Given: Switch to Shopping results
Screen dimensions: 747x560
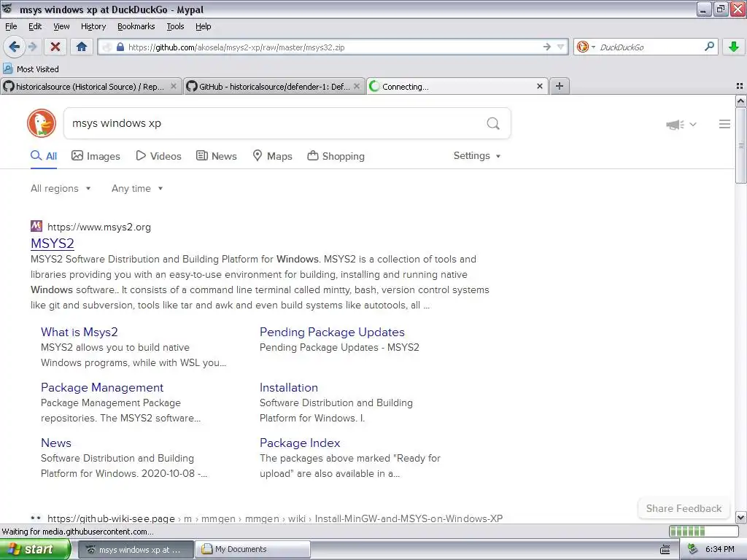Looking at the screenshot, I should click(336, 156).
